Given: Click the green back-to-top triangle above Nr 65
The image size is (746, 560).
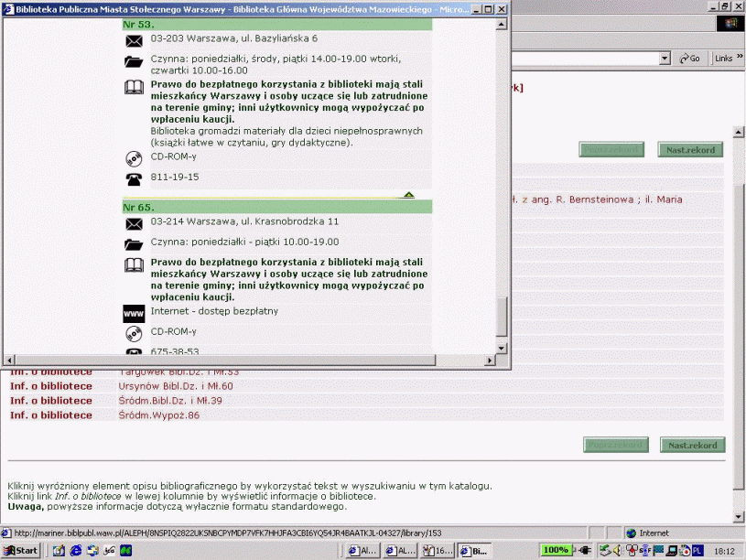Looking at the screenshot, I should click(x=408, y=194).
